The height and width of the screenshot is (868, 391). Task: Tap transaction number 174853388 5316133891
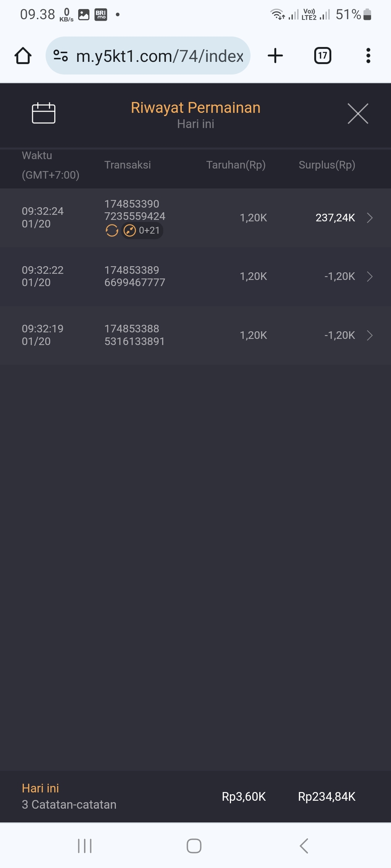click(x=135, y=335)
